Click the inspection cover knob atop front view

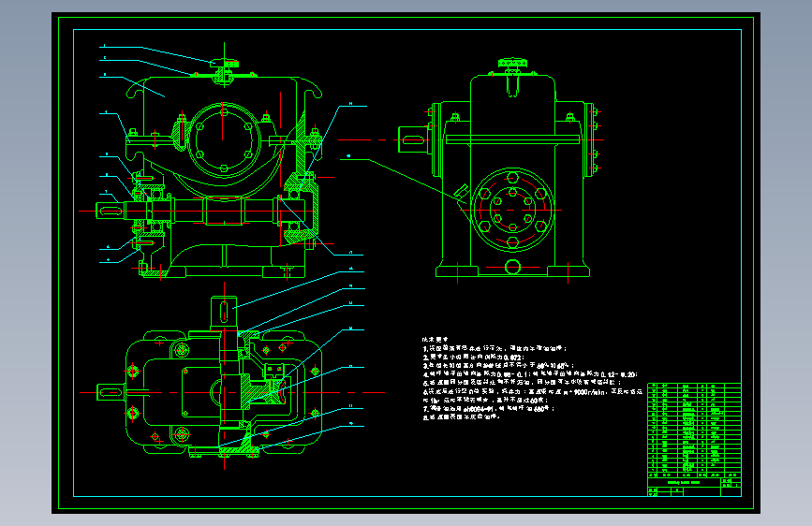pos(224,65)
